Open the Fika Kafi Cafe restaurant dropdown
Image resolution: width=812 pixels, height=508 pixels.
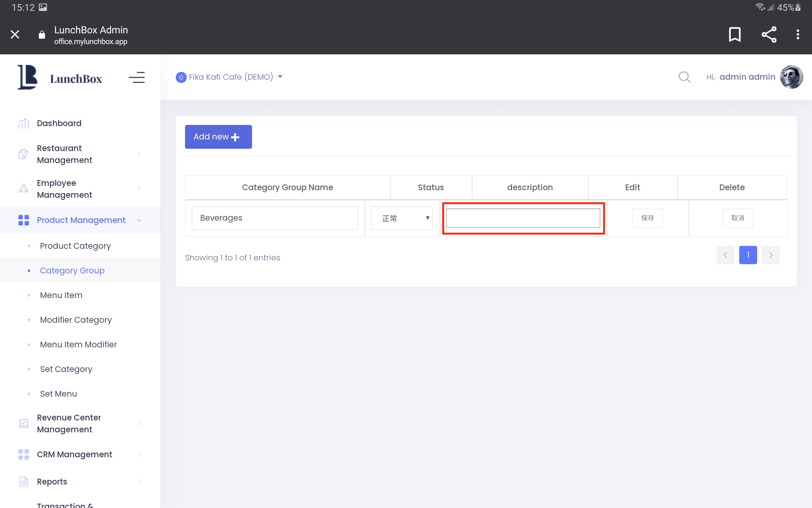point(231,77)
